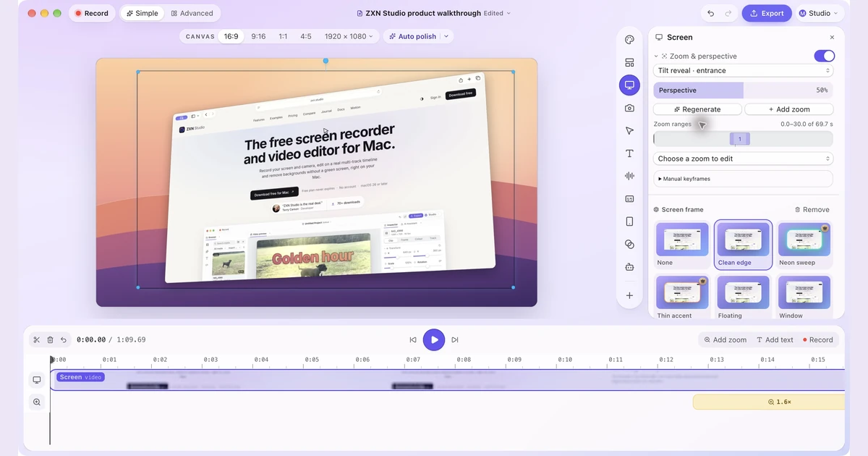Select the Screen video clip on the timeline
The width and height of the screenshot is (868, 456).
pos(447,380)
